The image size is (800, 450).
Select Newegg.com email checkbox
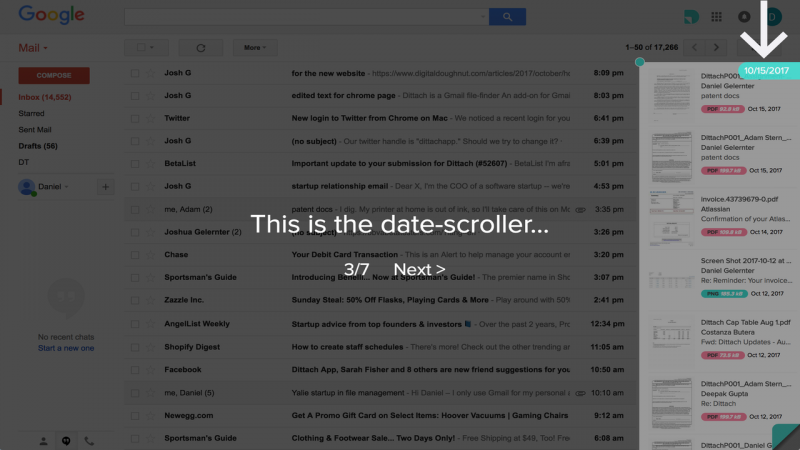click(135, 416)
